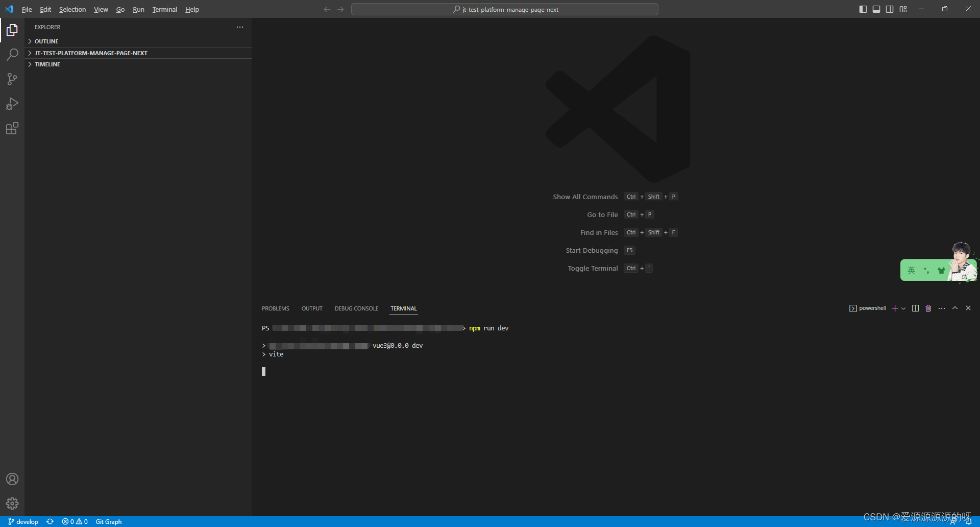The height and width of the screenshot is (527, 980).
Task: Open the Search view icon
Action: tap(12, 54)
